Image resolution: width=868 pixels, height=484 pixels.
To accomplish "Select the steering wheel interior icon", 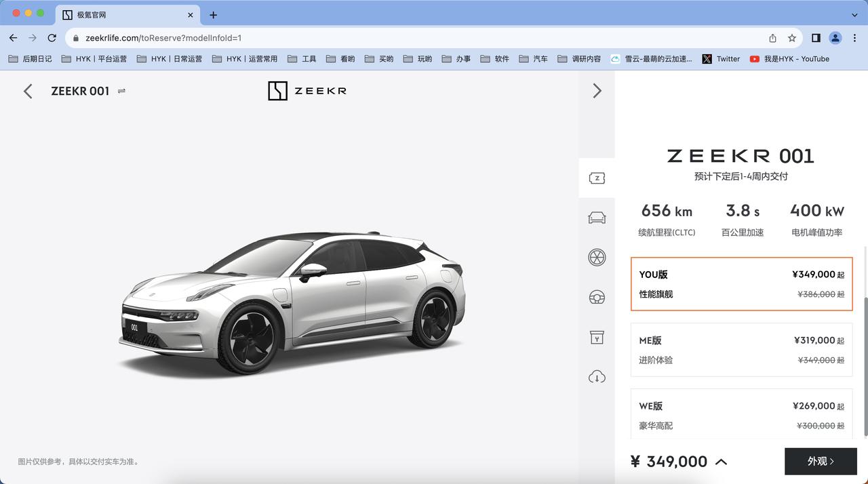I will pyautogui.click(x=597, y=297).
